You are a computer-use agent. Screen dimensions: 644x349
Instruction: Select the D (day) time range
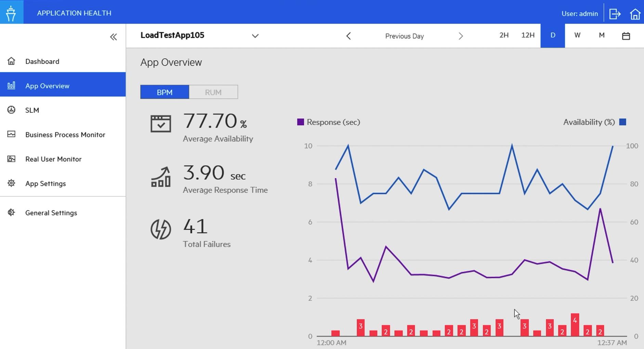click(552, 36)
